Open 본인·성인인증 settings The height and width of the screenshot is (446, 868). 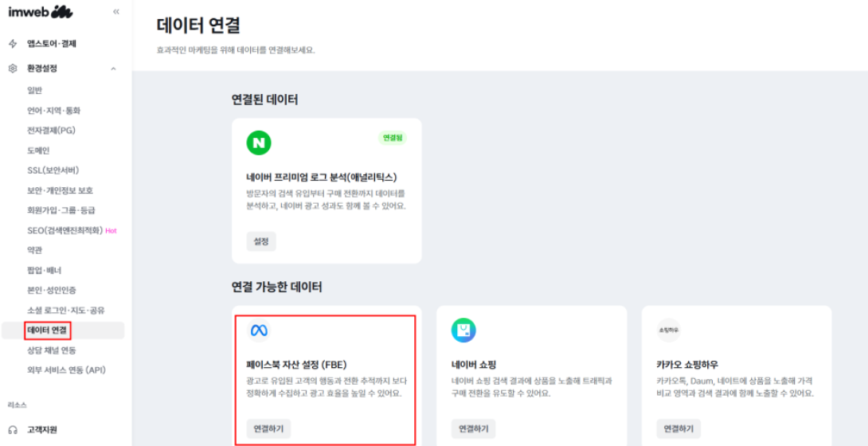[x=52, y=290]
